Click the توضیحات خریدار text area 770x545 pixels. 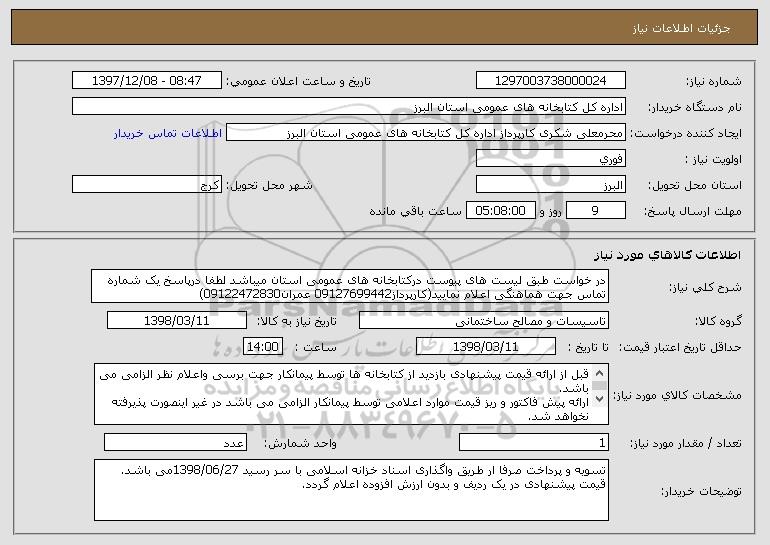click(x=351, y=490)
